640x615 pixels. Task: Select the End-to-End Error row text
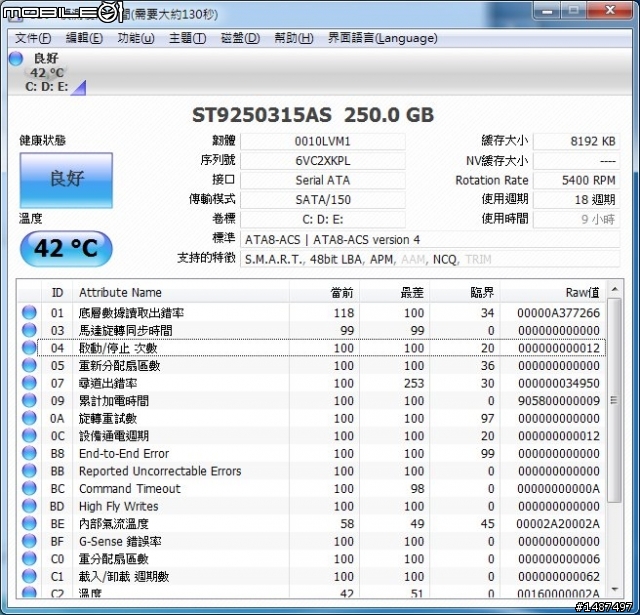point(124,453)
